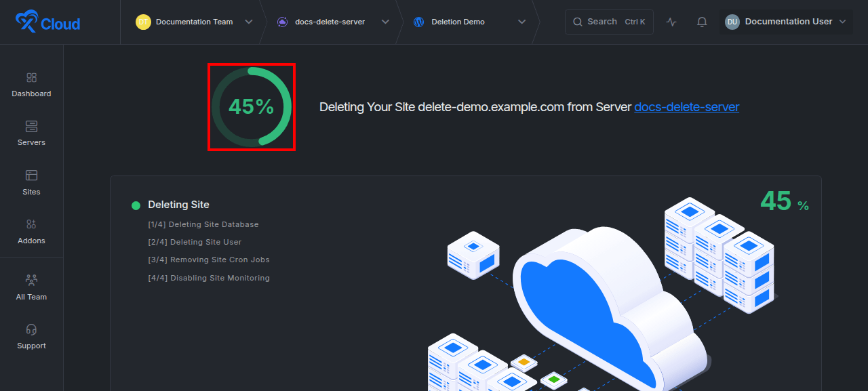Click the 45 % value in the card
The width and height of the screenshot is (868, 391).
784,201
